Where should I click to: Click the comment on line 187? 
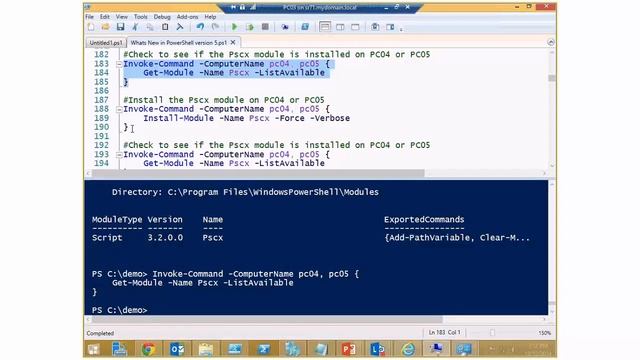(224, 100)
